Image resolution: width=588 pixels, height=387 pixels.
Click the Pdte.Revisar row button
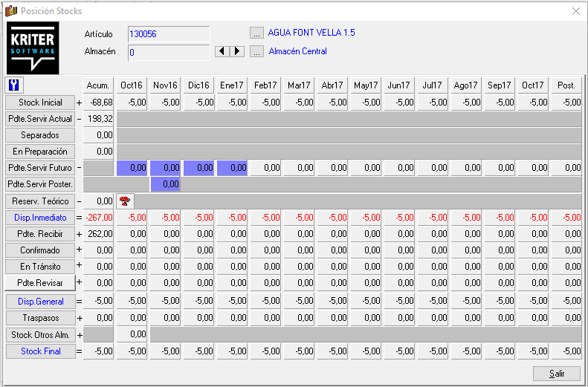tap(40, 283)
